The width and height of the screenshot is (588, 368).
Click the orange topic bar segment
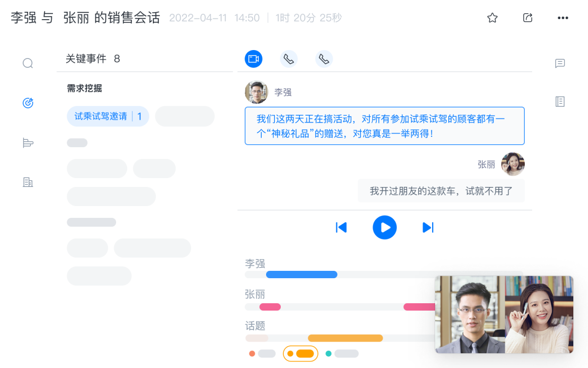[345, 338]
